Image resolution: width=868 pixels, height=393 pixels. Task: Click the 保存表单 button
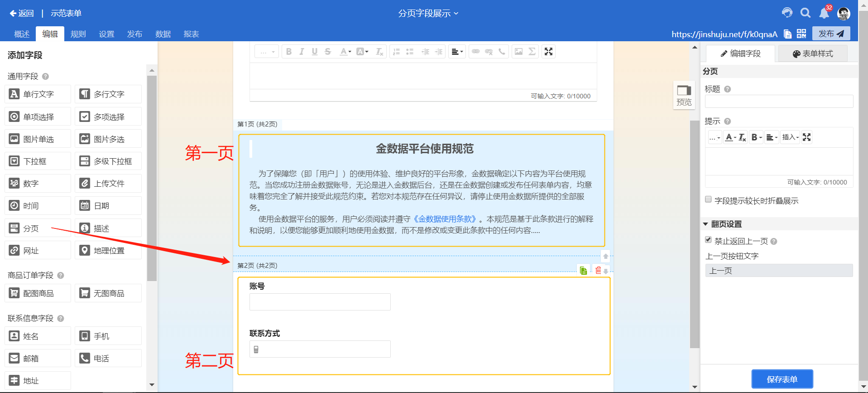(x=782, y=379)
